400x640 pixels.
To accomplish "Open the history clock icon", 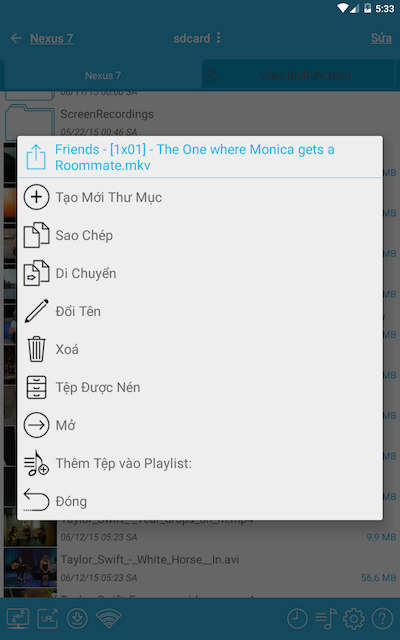I will tap(297, 619).
